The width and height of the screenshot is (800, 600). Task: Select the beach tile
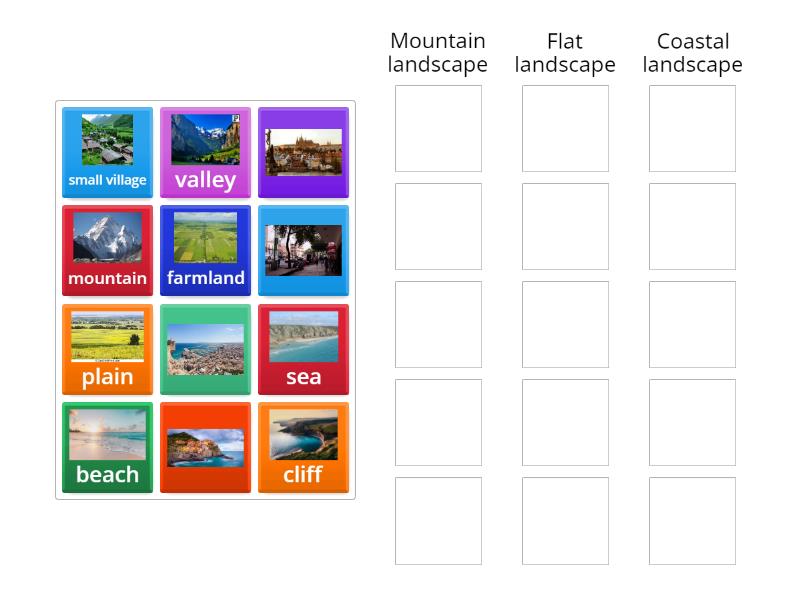107,446
